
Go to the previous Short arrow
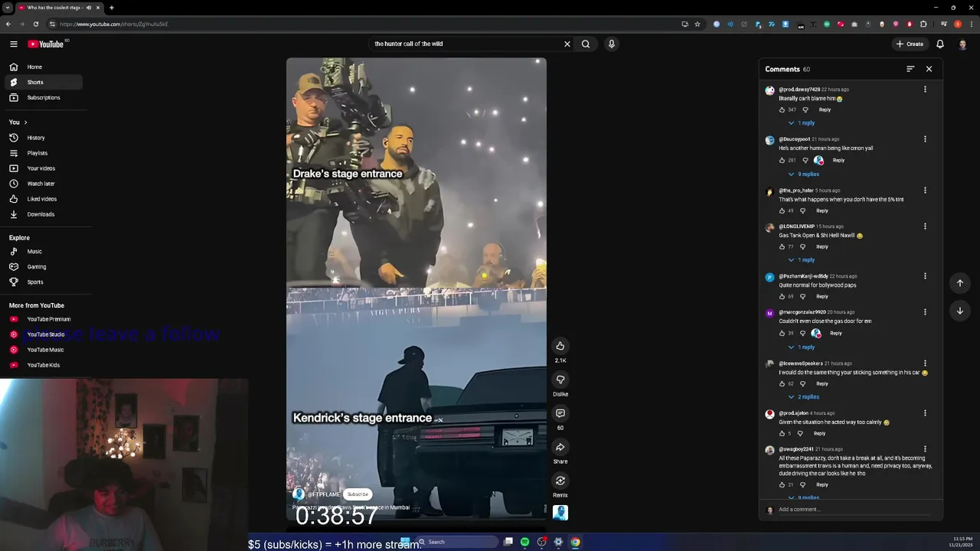click(x=960, y=283)
